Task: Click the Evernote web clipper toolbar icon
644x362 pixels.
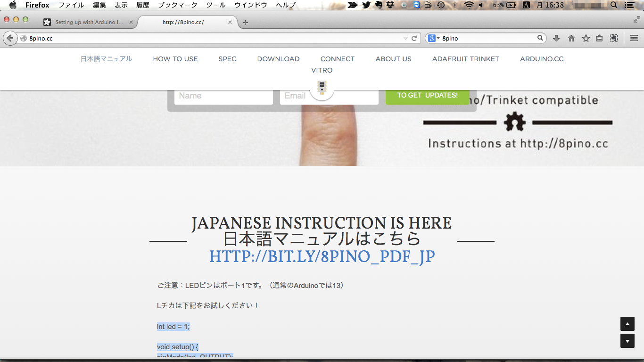Action: point(614,39)
